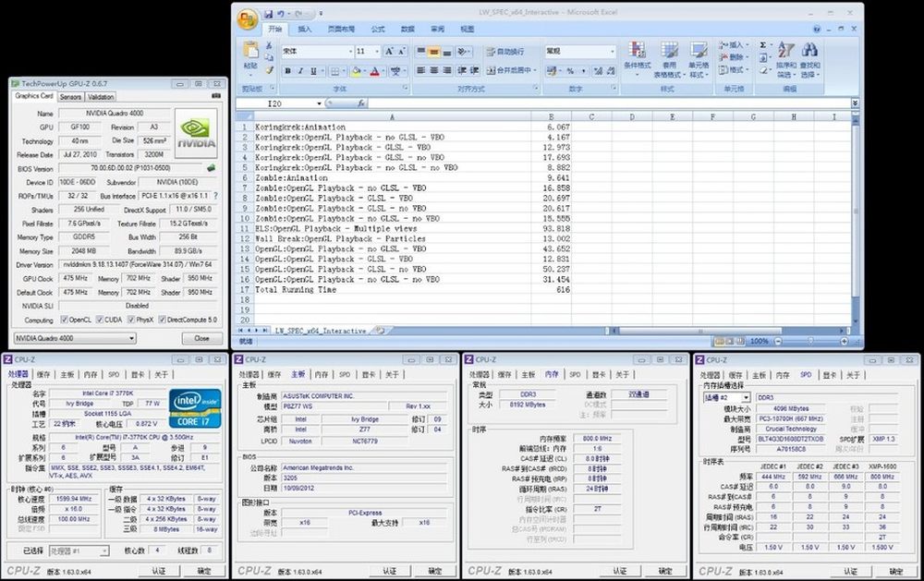Open the Excel Office button menu

(248, 18)
